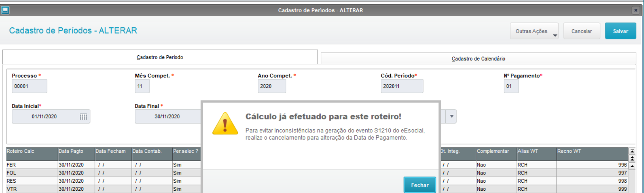The width and height of the screenshot is (644, 193).
Task: Click the Per.selec ? column header
Action: pyautogui.click(x=186, y=154)
